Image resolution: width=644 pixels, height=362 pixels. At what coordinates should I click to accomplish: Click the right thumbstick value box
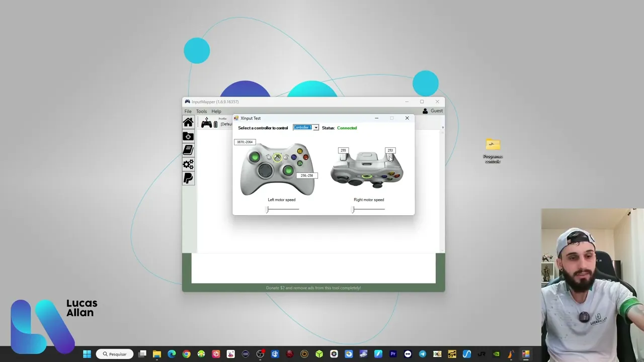[x=307, y=175]
